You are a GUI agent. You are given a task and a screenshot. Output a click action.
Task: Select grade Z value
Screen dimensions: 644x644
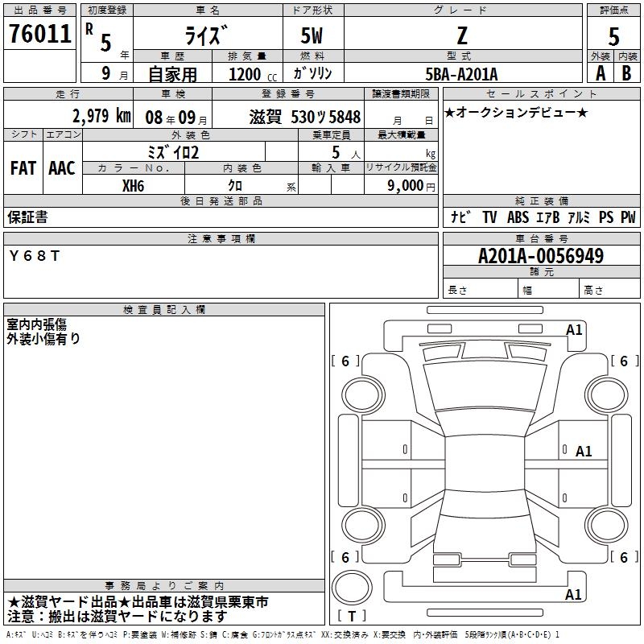click(x=462, y=35)
